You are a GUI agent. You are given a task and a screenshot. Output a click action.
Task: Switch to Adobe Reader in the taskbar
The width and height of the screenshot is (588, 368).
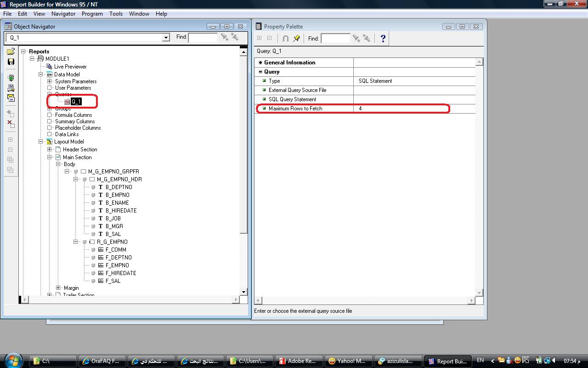(x=298, y=361)
